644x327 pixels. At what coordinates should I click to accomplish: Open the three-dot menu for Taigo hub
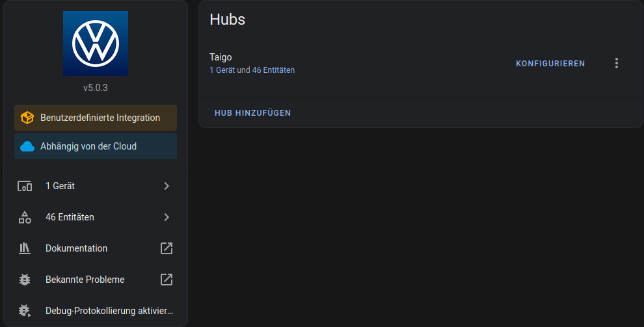coord(617,63)
